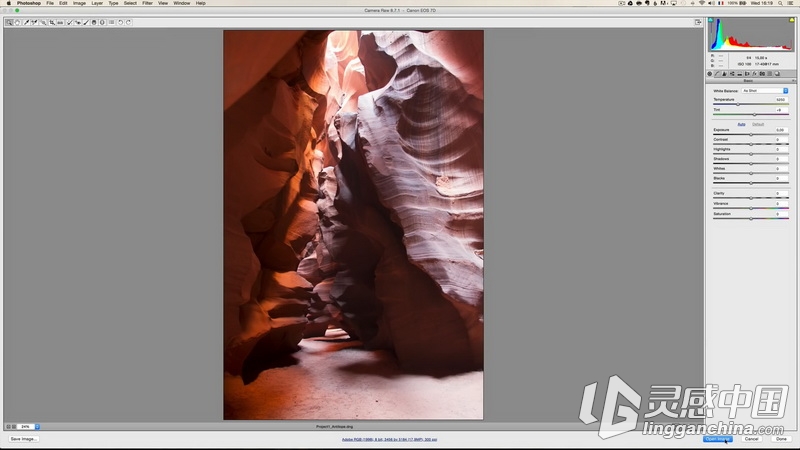Viewport: 800px width, 450px height.
Task: Open the Split Toning panel icon
Action: [x=740, y=74]
